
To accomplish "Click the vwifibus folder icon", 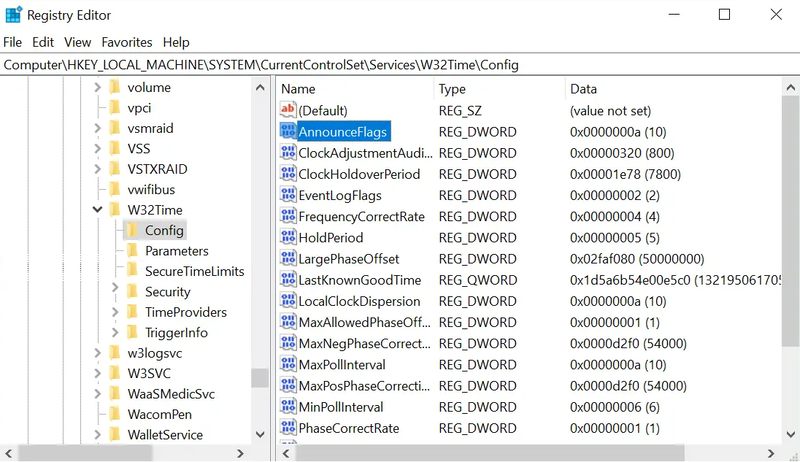I will pyautogui.click(x=115, y=190).
